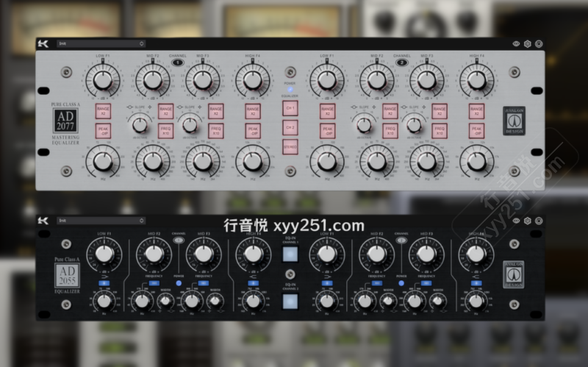
Task: Enable CH 2 equalizer button on AD 2077
Action: 290,127
